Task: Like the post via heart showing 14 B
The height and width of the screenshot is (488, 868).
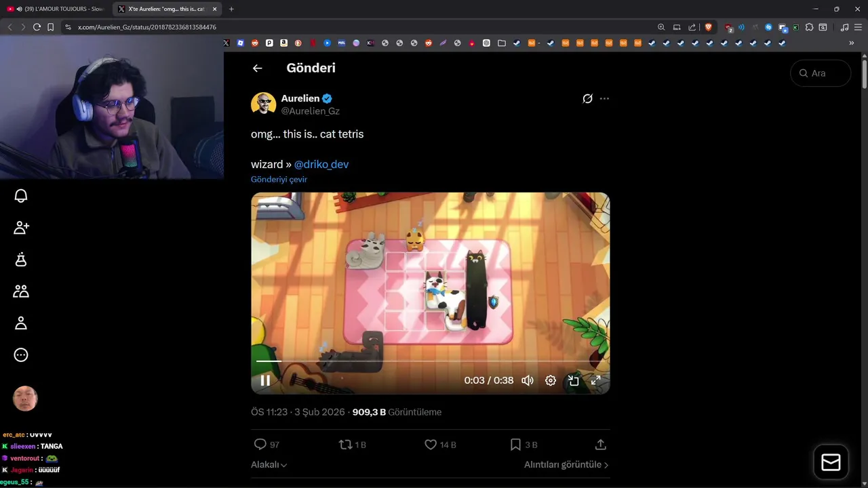Action: click(x=430, y=445)
